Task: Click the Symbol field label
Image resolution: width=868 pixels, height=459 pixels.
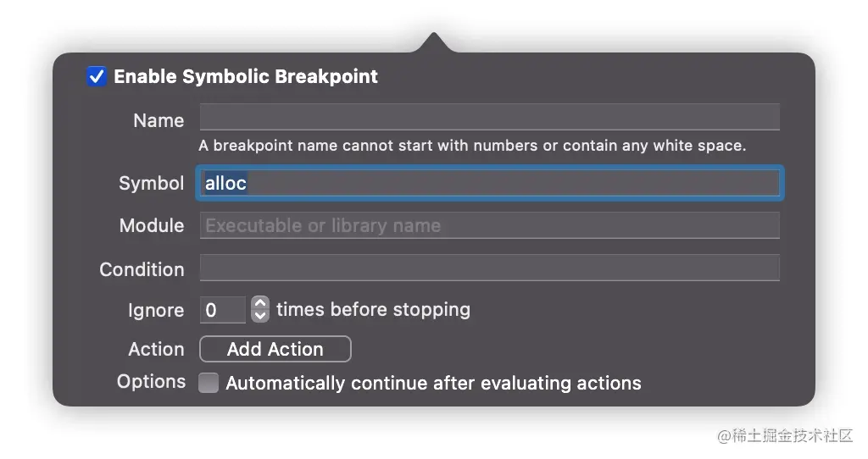Action: click(x=151, y=183)
